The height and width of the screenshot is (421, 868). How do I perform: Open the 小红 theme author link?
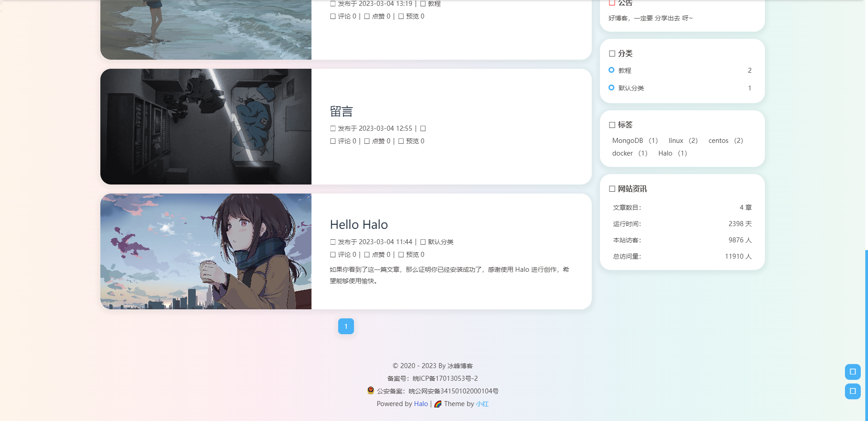[x=482, y=404]
